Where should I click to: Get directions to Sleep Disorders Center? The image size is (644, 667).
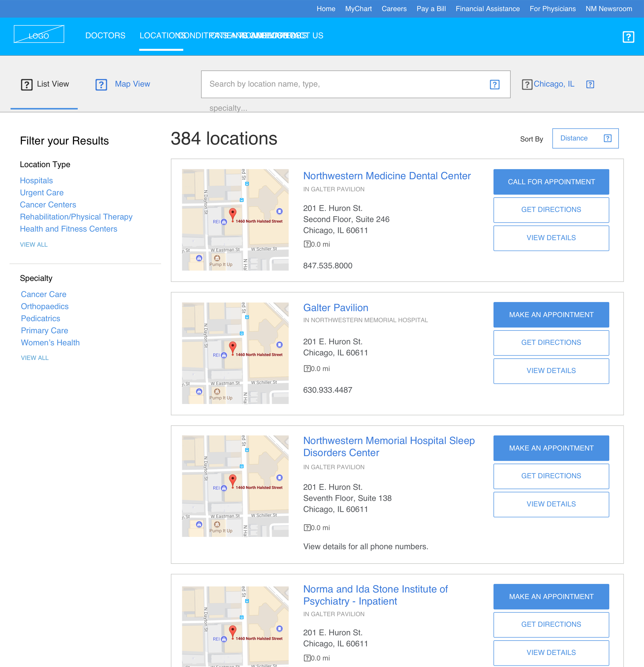[551, 476]
